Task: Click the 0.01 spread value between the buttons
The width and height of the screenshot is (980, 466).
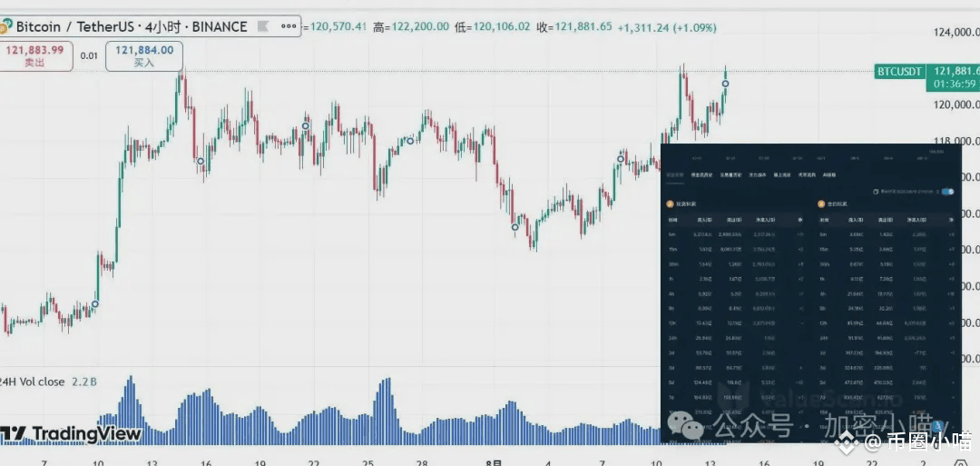Action: point(89,55)
